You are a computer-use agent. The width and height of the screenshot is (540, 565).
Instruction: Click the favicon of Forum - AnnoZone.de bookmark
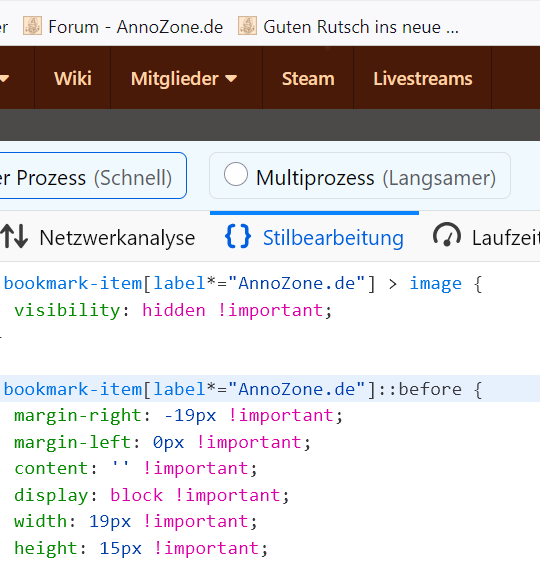point(32,26)
